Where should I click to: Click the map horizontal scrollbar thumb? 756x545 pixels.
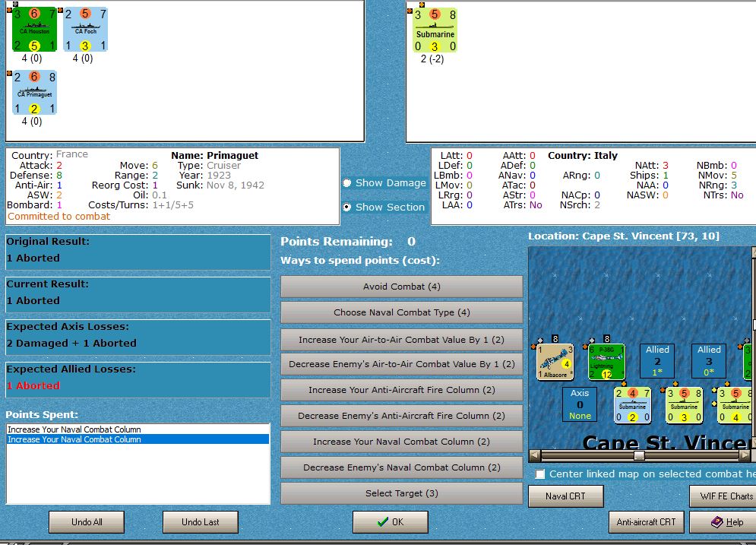[639, 455]
